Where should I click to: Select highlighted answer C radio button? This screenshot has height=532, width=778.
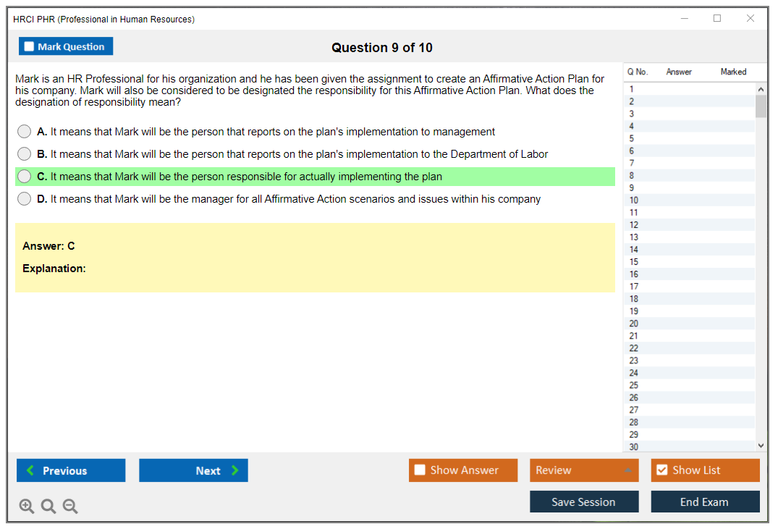click(x=25, y=177)
